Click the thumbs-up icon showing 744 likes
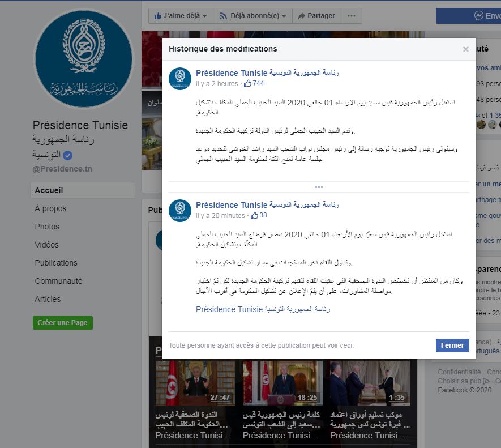 (247, 83)
